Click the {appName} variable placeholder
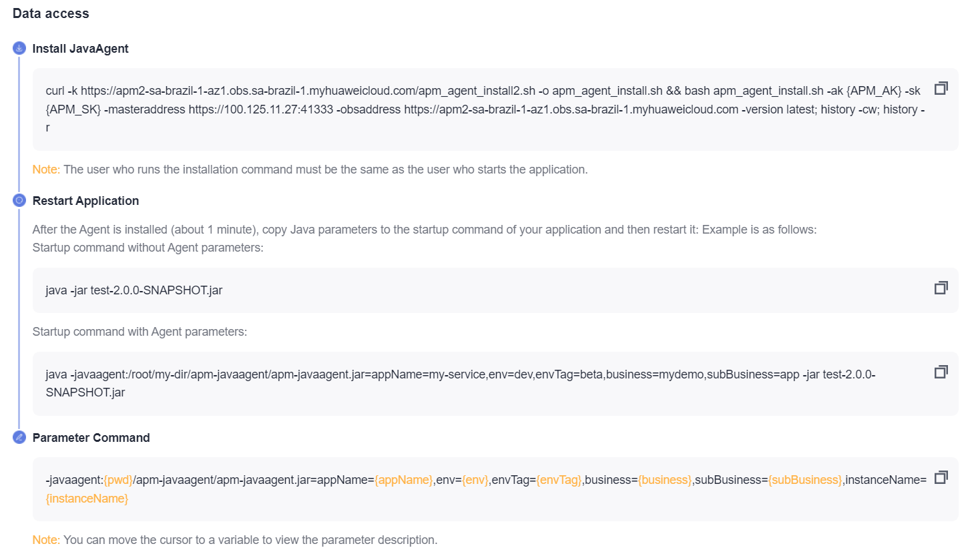 coord(403,480)
